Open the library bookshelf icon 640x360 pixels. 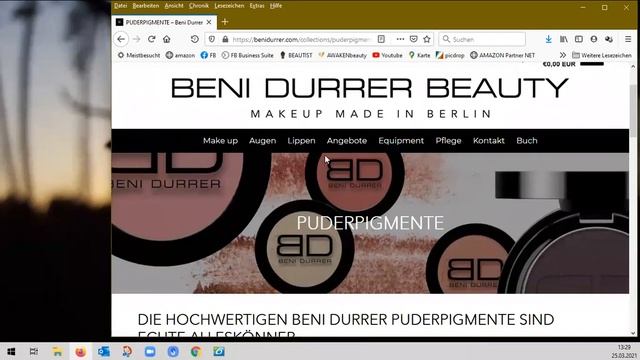coord(564,39)
